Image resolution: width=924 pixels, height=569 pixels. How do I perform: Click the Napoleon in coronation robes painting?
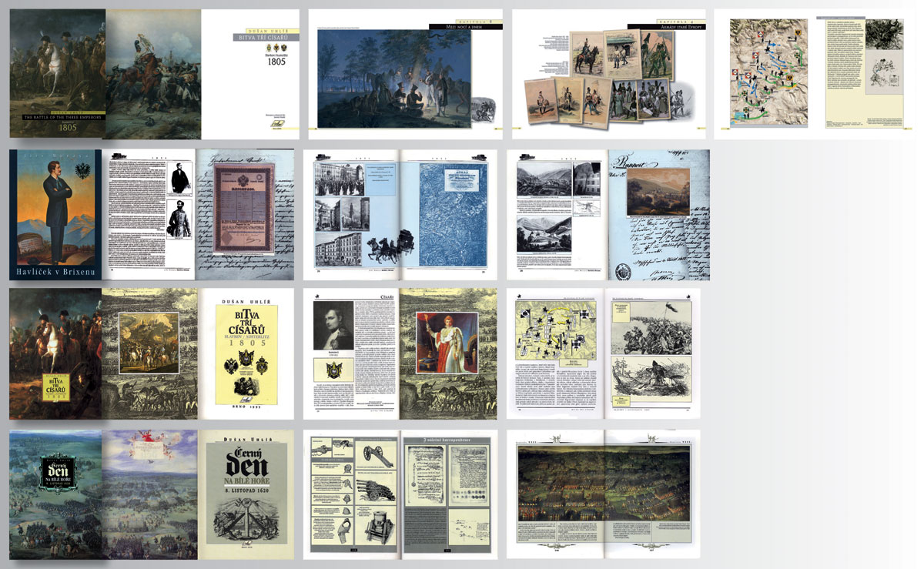(447, 343)
